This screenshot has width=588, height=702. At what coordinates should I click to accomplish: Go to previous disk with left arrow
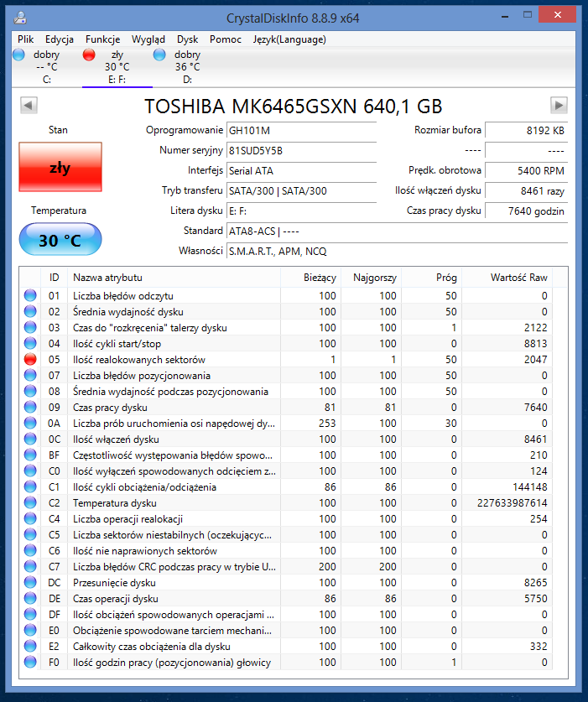click(29, 105)
